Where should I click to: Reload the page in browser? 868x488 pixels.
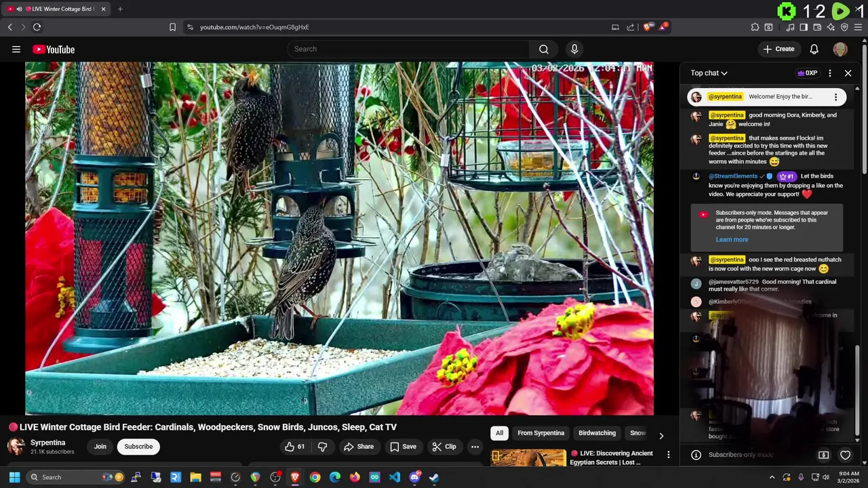[37, 27]
